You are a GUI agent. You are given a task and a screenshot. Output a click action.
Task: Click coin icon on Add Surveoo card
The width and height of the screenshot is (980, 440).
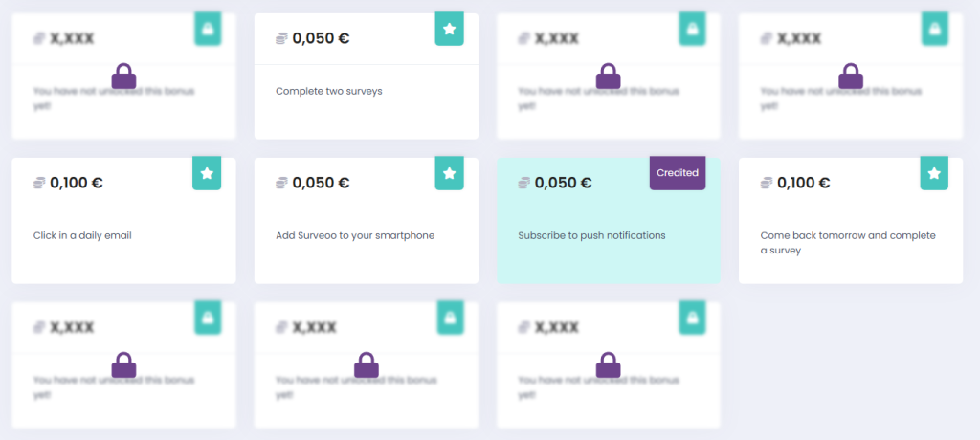(x=281, y=183)
